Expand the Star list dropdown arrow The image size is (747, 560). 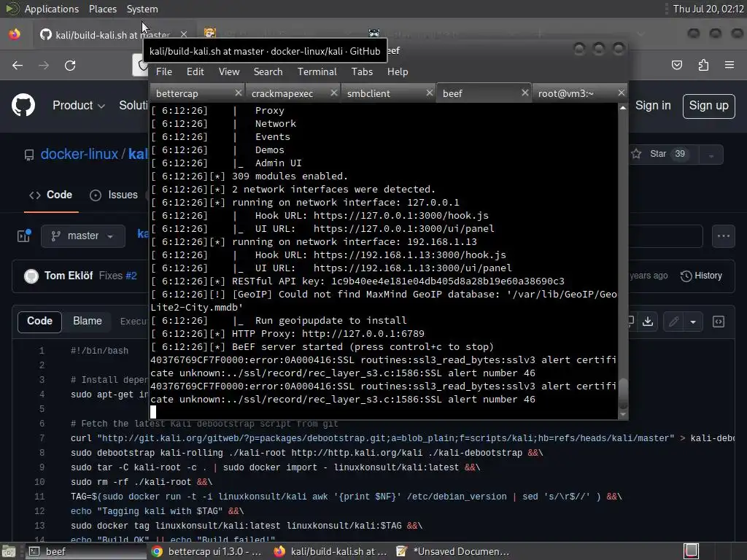click(711, 155)
